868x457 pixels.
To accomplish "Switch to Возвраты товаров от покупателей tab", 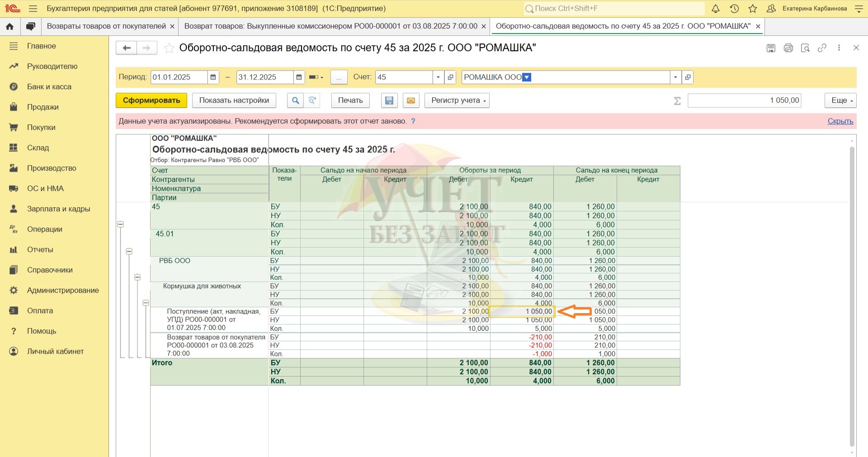I will tap(106, 26).
